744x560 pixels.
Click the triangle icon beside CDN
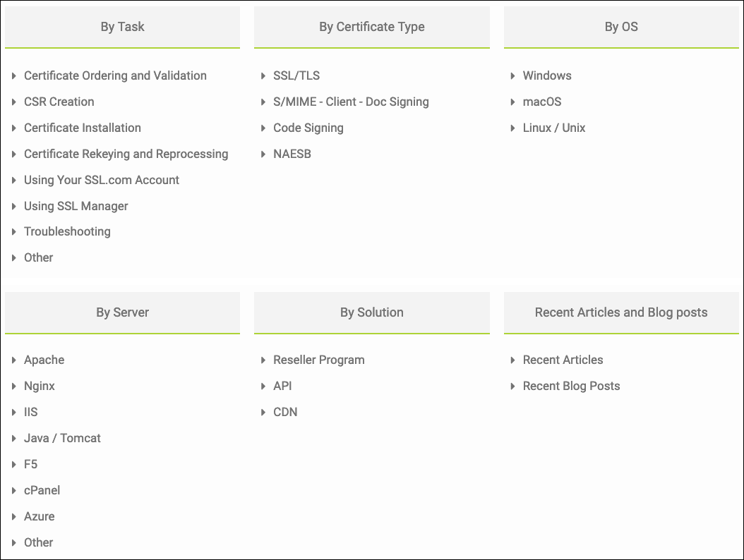[263, 413]
